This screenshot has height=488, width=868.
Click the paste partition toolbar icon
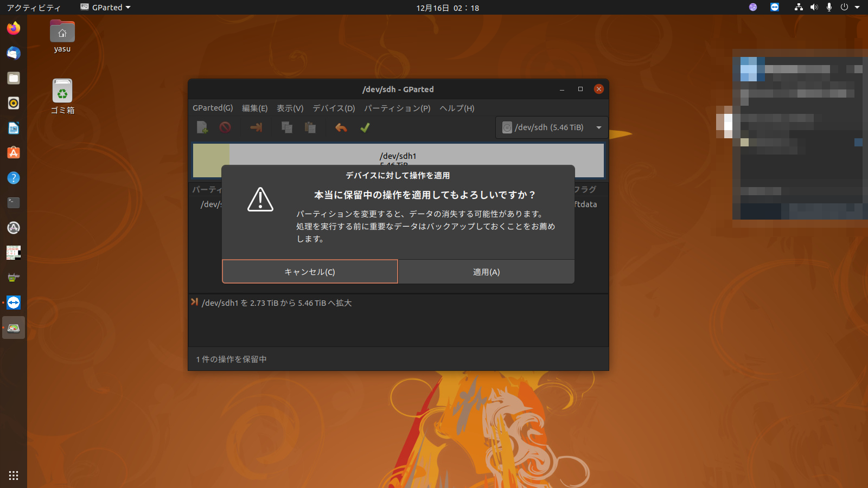coord(310,128)
